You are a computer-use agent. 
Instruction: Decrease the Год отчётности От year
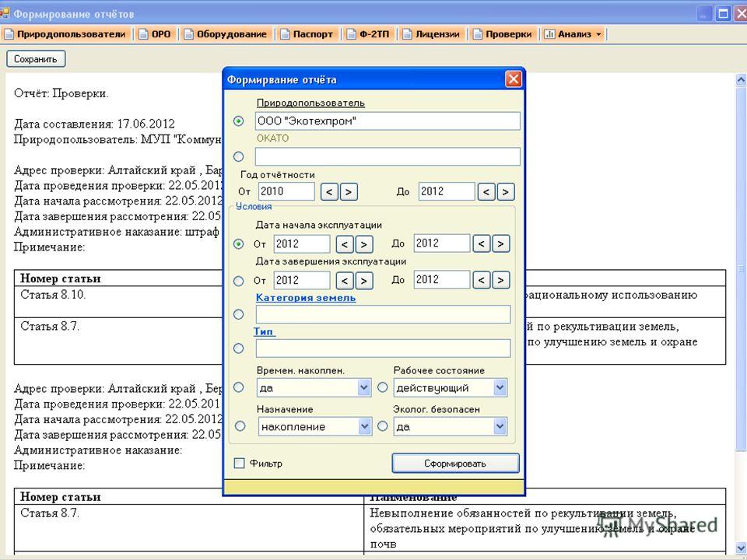pos(329,192)
